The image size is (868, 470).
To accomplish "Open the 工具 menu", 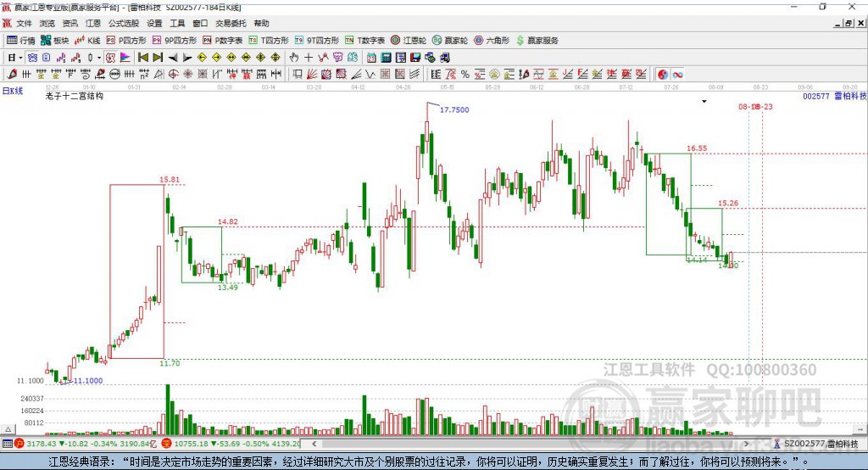I will (x=177, y=23).
